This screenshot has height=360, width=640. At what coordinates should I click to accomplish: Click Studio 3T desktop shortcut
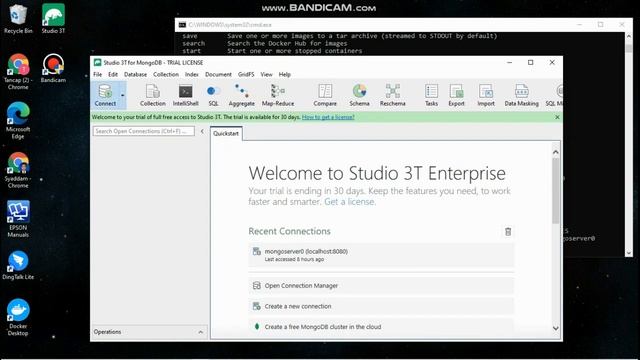click(x=53, y=19)
